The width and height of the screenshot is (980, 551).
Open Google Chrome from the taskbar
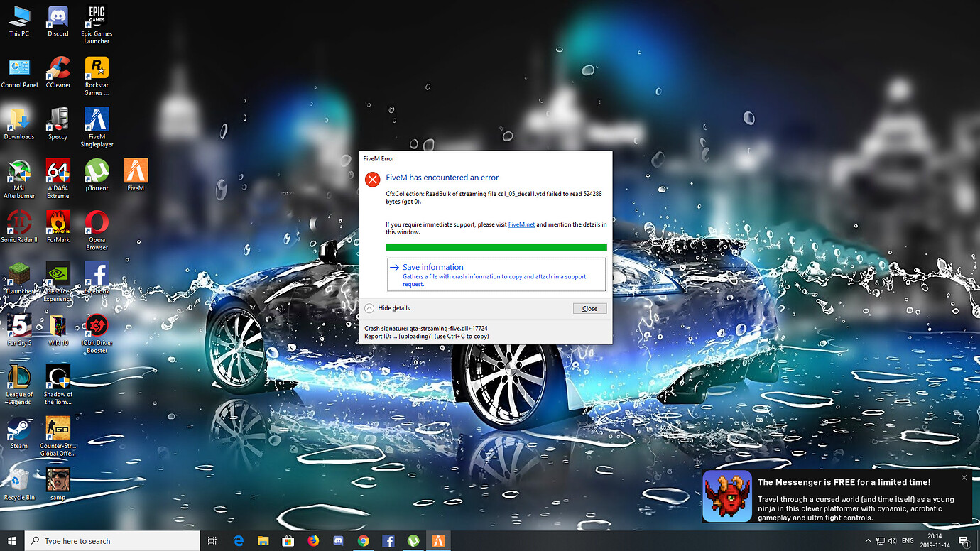363,541
